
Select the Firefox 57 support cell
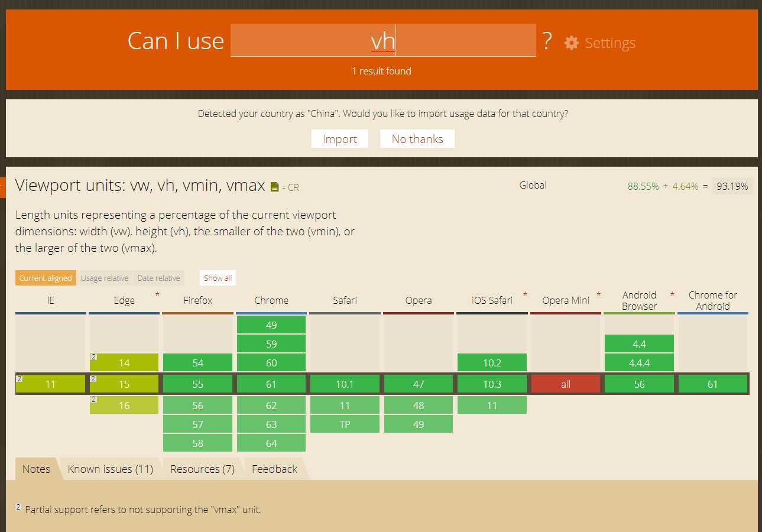tap(198, 424)
